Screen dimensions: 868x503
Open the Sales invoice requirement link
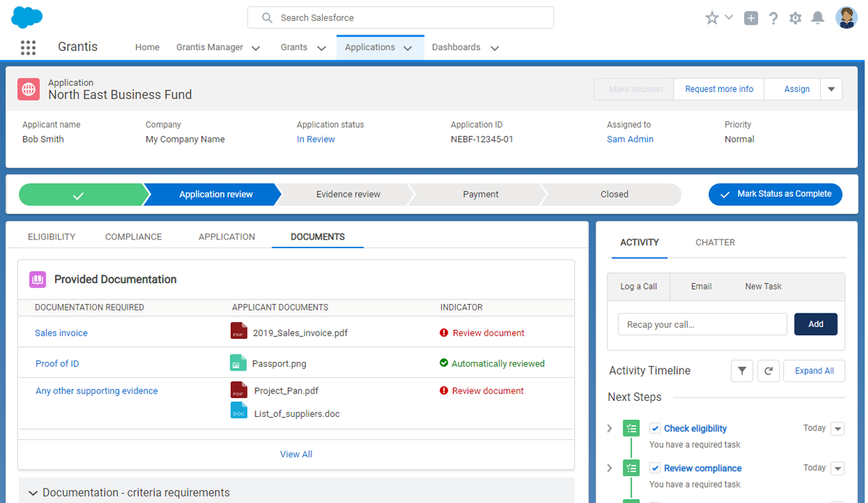pos(61,333)
